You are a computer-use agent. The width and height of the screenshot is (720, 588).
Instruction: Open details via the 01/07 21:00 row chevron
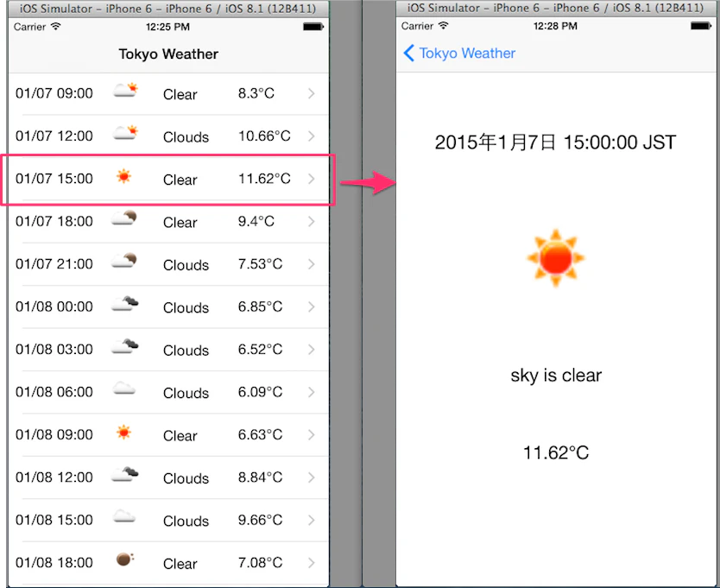tap(312, 264)
